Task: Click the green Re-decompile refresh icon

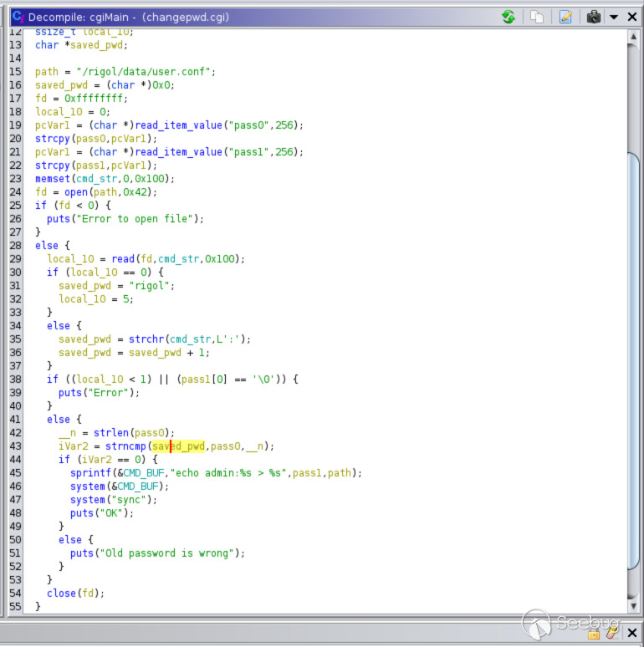Action: [x=509, y=17]
